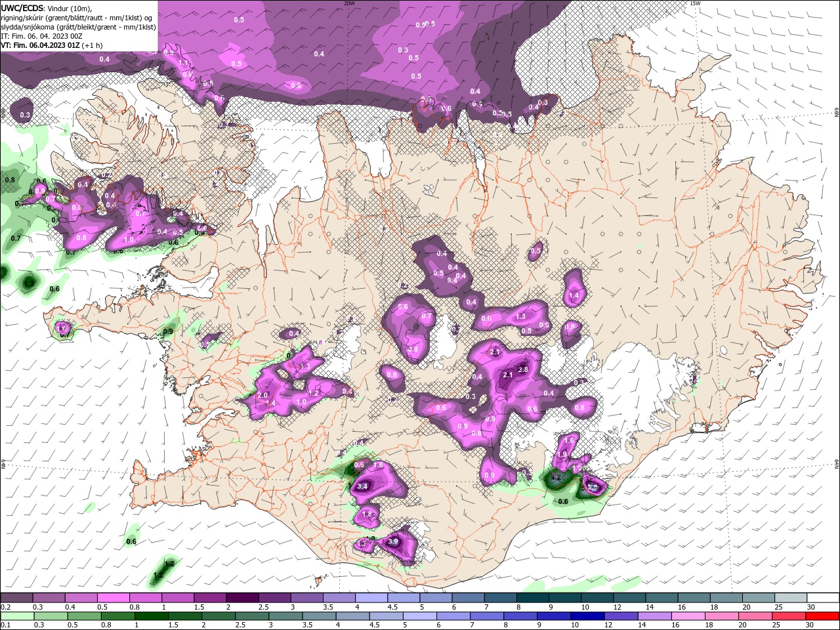Image resolution: width=840 pixels, height=630 pixels.
Task: Click the 2.0 precipitation value in west Iceland
Action: (x=263, y=396)
